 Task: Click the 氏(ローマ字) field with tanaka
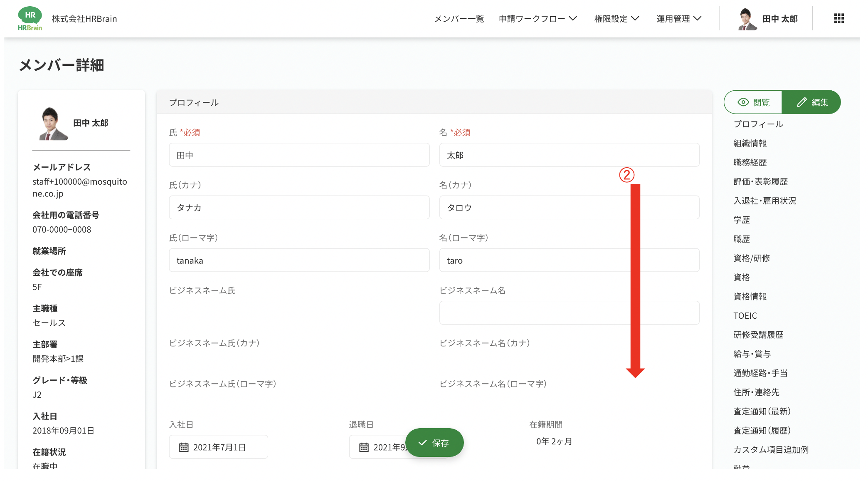[299, 260]
